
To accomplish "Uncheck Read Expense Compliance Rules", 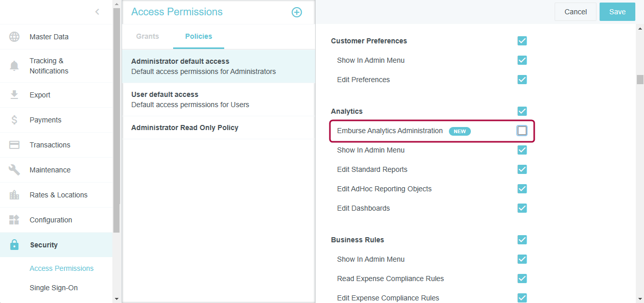I will (522, 279).
